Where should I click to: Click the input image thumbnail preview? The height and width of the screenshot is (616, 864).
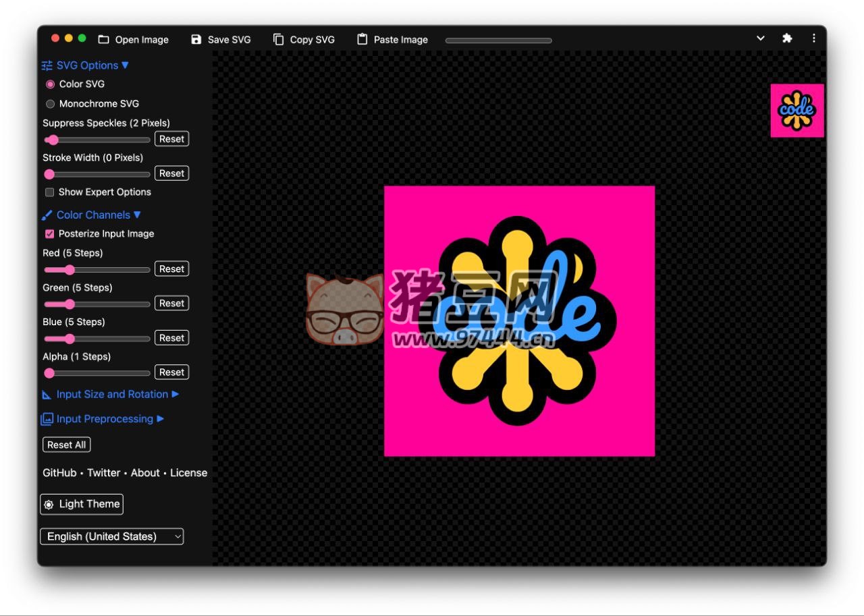click(797, 111)
